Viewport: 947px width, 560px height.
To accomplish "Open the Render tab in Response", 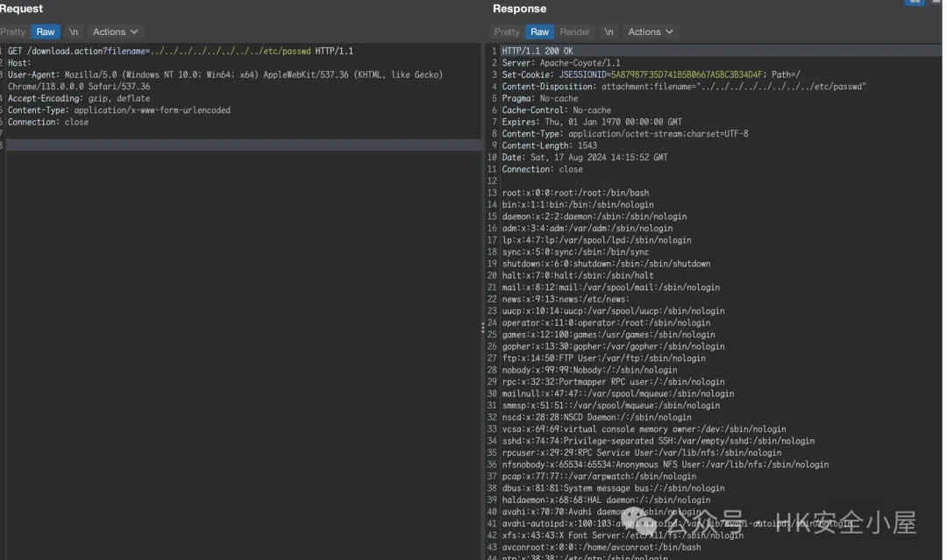I will tap(574, 32).
